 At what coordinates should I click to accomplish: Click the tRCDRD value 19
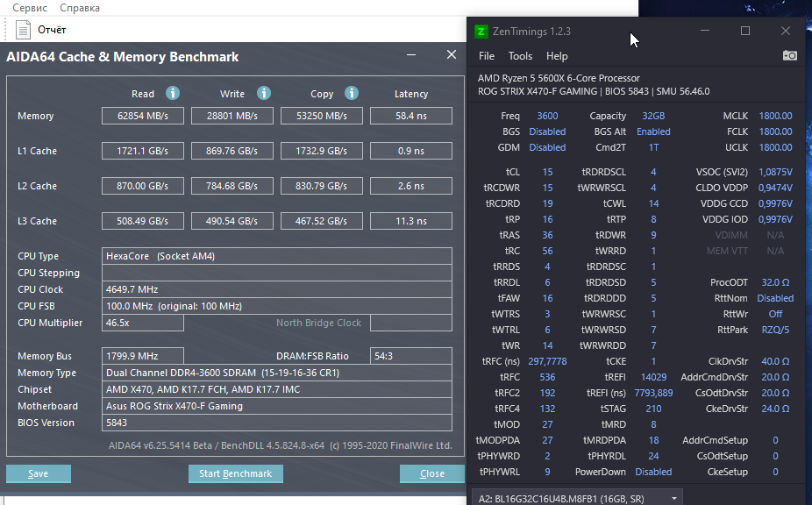click(547, 203)
